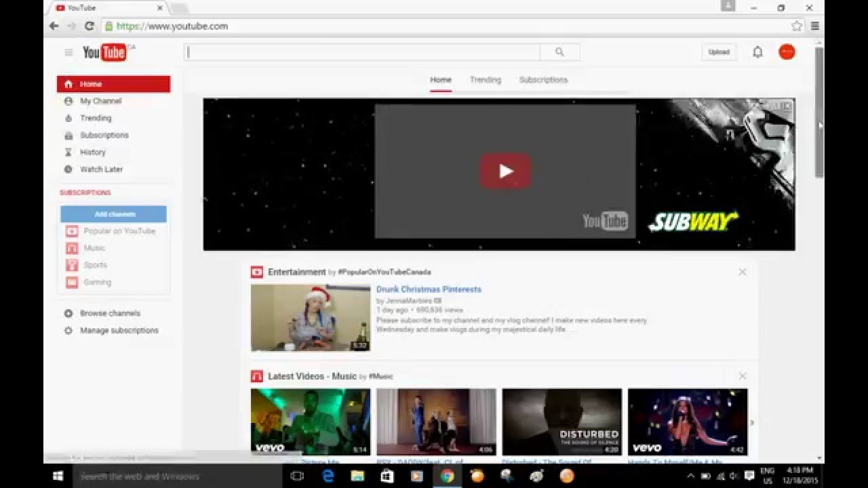Viewport: 868px width, 488px height.
Task: Click the Trending flame icon
Action: coord(68,118)
